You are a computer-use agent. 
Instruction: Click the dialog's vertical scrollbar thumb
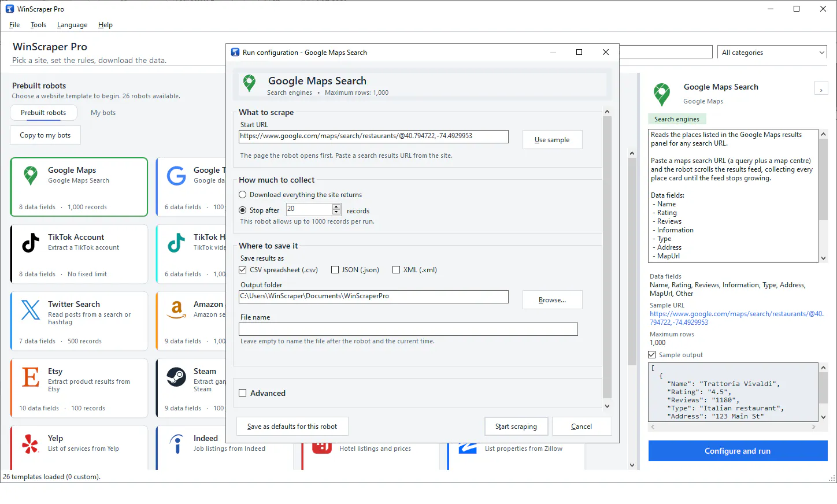point(607,257)
